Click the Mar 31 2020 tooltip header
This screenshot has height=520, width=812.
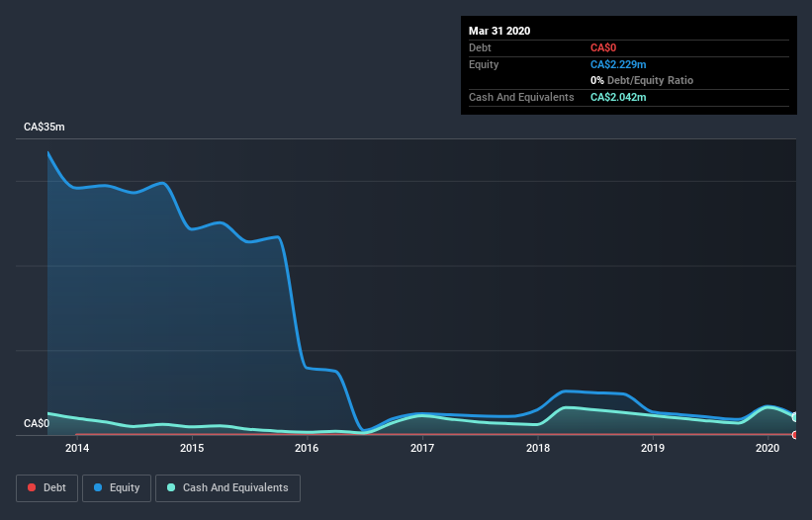pos(499,31)
